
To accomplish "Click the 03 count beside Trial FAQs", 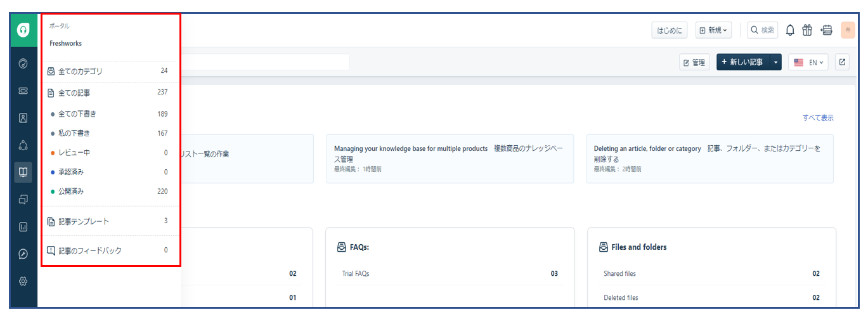I will 554,274.
